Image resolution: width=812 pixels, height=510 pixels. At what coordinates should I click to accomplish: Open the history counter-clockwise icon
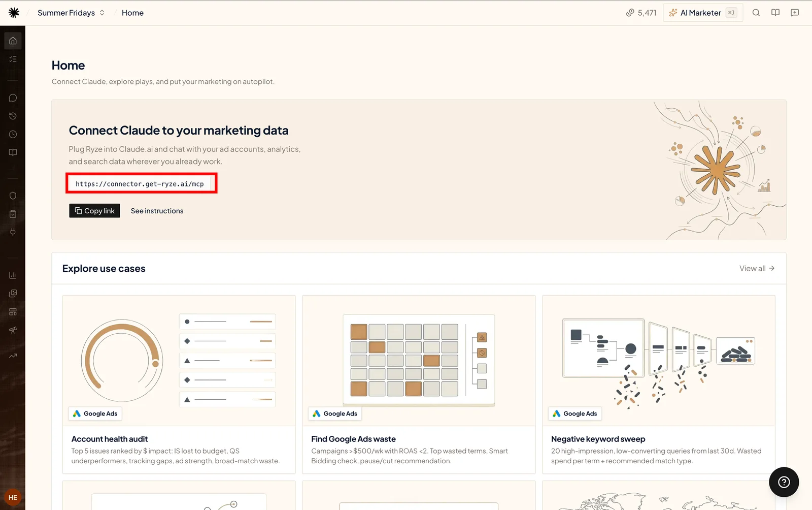point(13,116)
